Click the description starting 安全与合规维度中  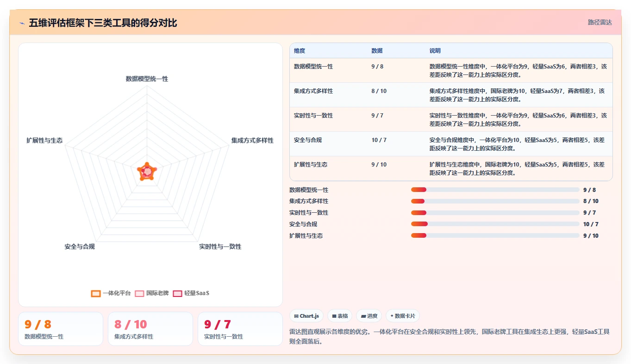pos(518,144)
